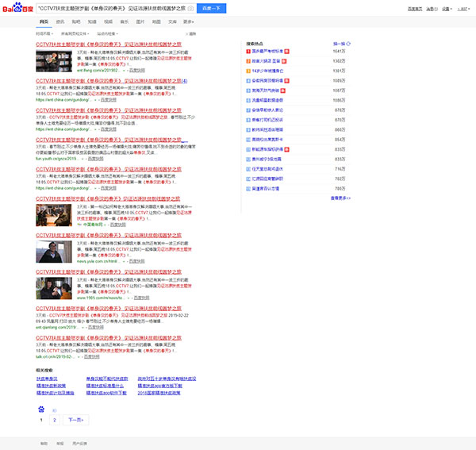
Task: Open hot search item with 1086万 searches
Action: 267,100
